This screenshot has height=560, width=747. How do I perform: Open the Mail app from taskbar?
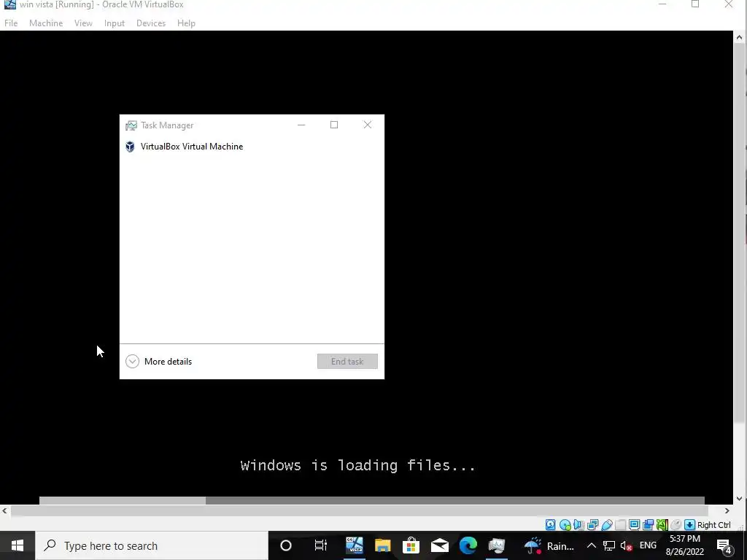click(x=439, y=545)
